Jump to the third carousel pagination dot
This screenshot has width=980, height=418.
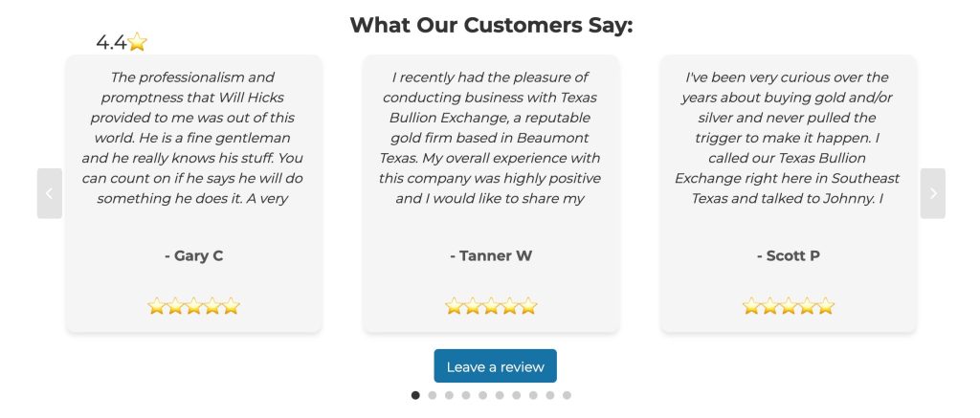[x=449, y=395]
